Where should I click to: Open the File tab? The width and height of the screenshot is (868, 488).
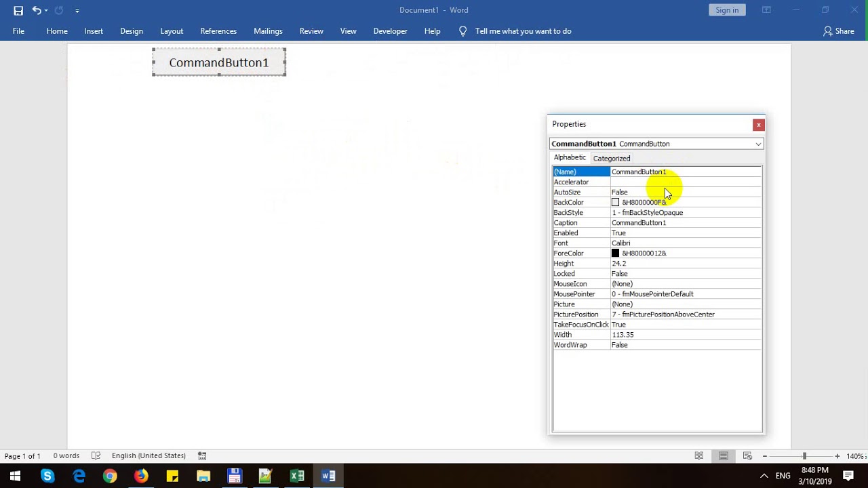pyautogui.click(x=18, y=31)
